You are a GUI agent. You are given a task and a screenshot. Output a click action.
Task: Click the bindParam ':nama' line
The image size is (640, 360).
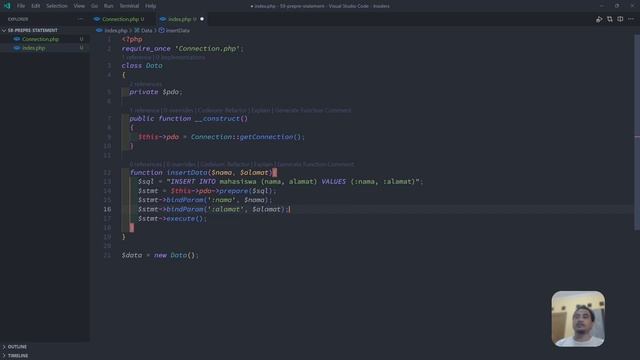(x=205, y=200)
